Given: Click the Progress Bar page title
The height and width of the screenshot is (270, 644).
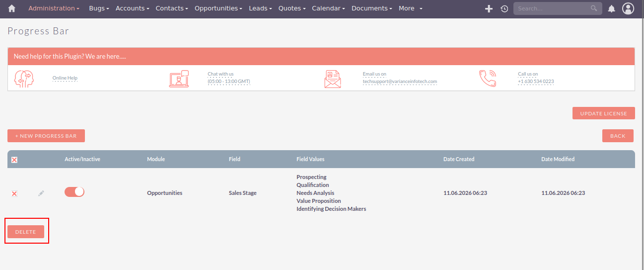Looking at the screenshot, I should [x=38, y=31].
